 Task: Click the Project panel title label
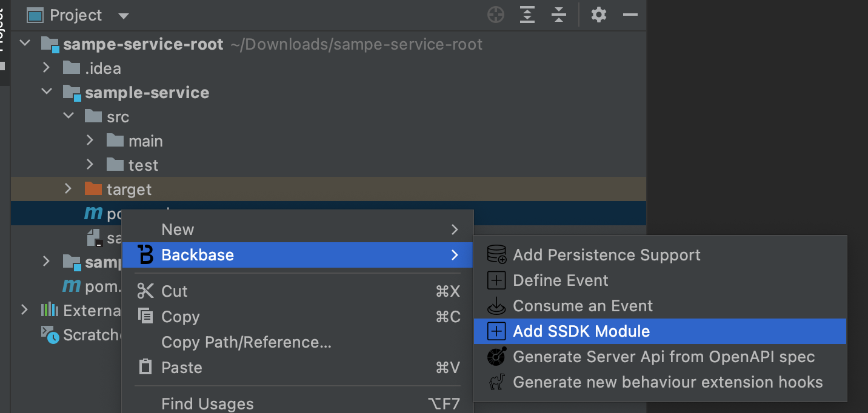76,15
